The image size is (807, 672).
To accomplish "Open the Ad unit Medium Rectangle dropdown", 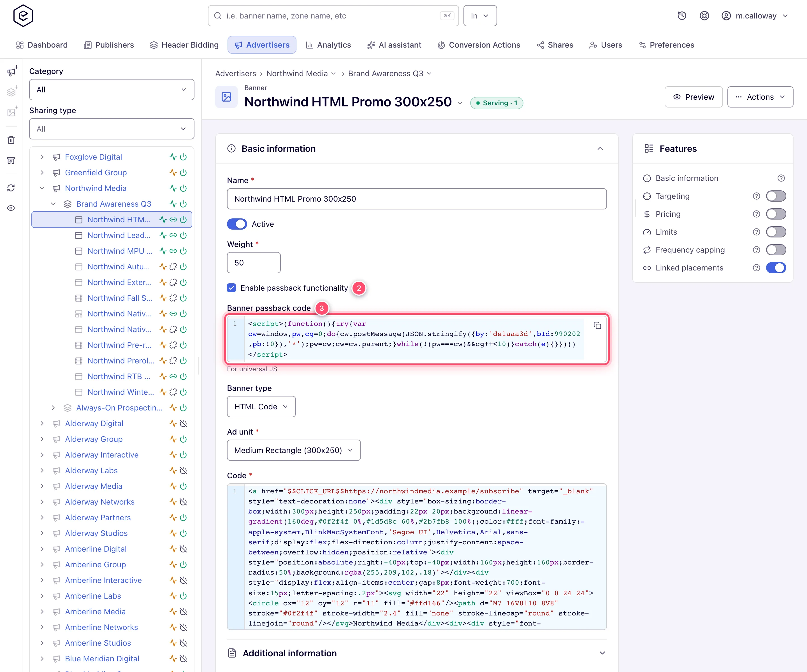I will click(294, 450).
